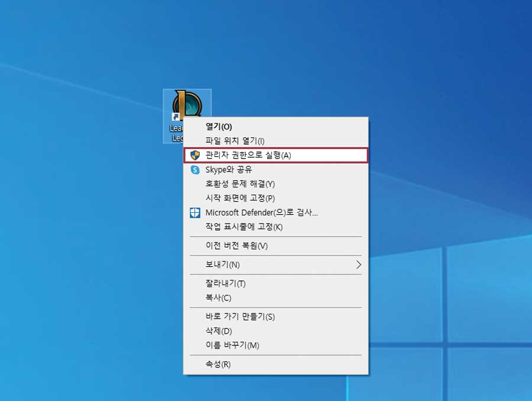This screenshot has width=532, height=401.
Task: Click the admin shield icon in the menu
Action: (195, 156)
